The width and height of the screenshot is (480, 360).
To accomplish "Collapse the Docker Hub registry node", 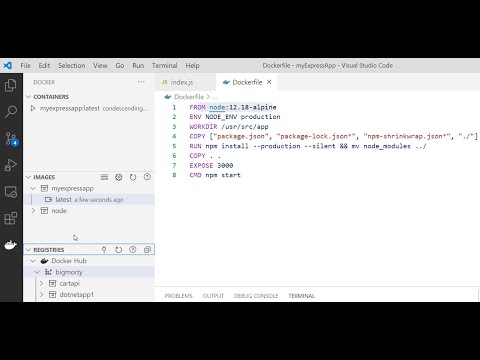I will 33,261.
